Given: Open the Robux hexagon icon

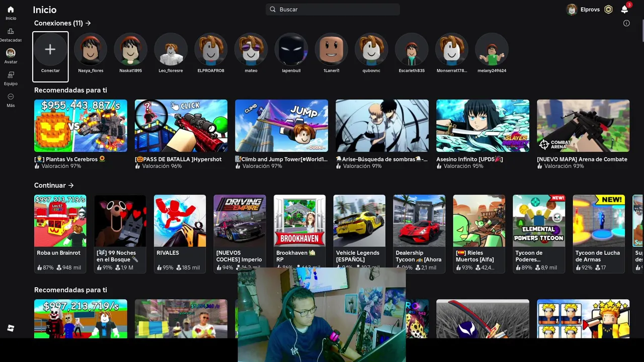Looking at the screenshot, I should click(x=608, y=10).
